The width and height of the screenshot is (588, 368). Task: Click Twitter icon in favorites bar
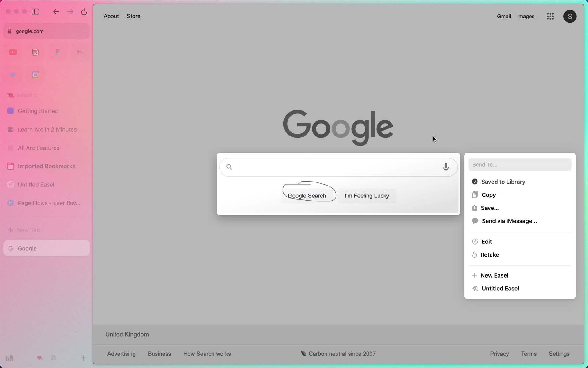(x=13, y=75)
